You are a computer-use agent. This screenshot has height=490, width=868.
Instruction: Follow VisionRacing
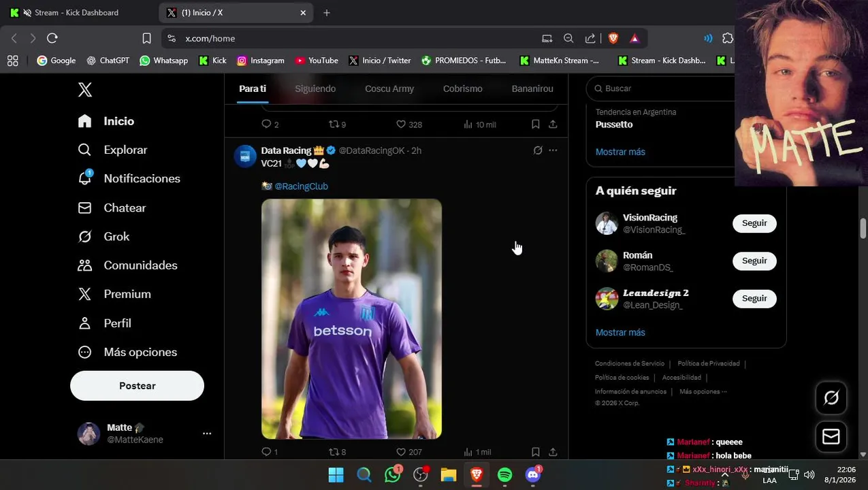click(754, 223)
